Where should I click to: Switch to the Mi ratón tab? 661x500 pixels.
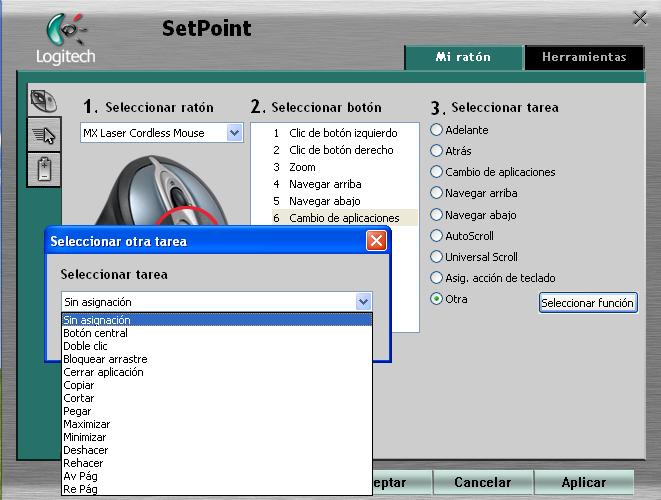(463, 57)
